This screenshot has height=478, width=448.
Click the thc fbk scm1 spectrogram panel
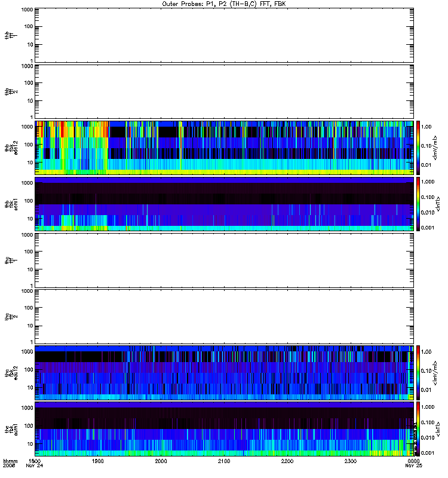point(224,429)
